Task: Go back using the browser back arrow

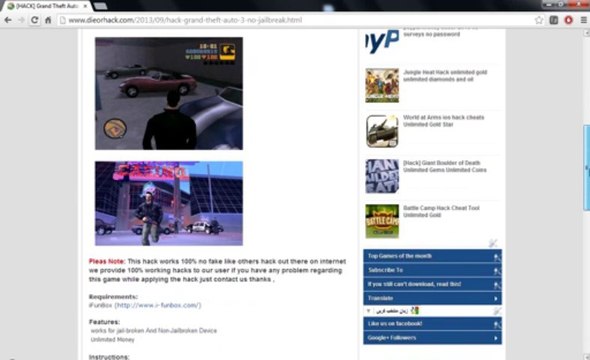Action: (x=8, y=20)
